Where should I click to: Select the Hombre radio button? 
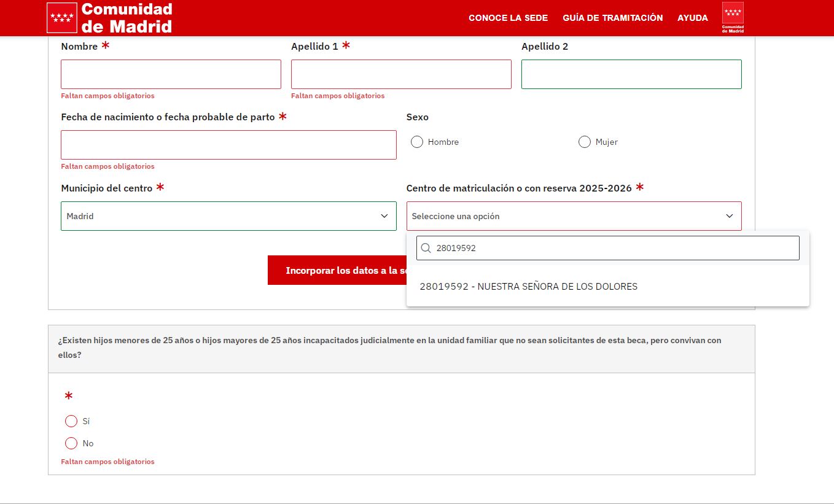[417, 142]
